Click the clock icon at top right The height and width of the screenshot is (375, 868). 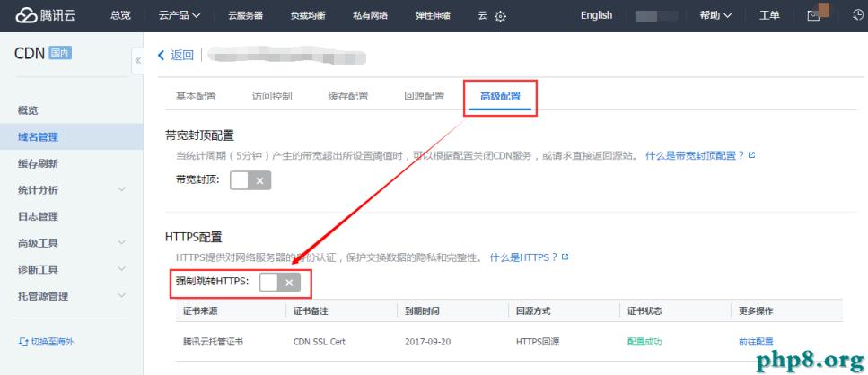tap(858, 16)
